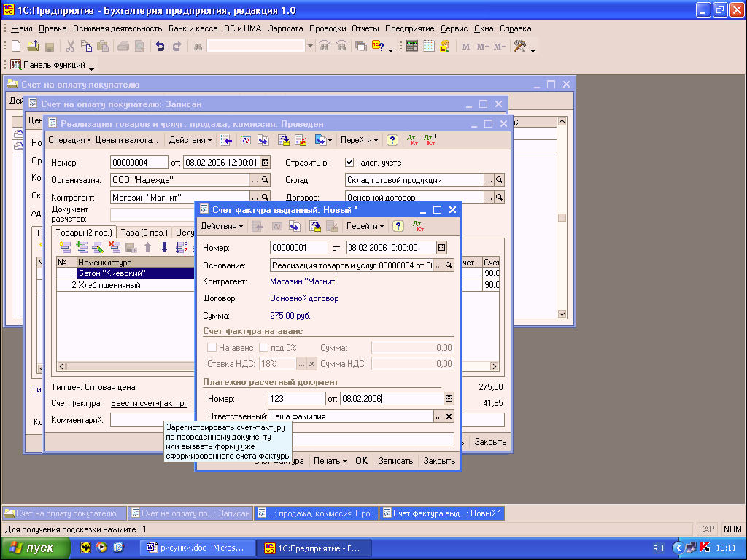Check the На аванс checkbox
The width and height of the screenshot is (747, 560).
212,348
